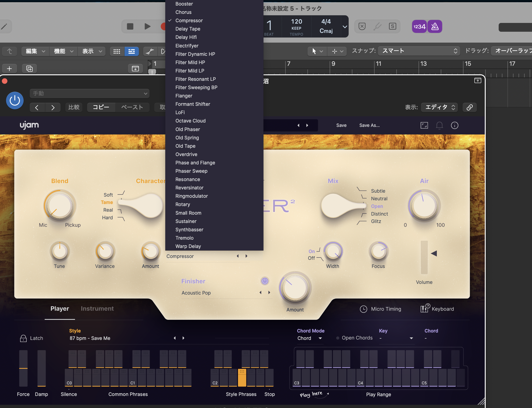
Task: Click the link icon in plugin header
Action: click(x=469, y=107)
